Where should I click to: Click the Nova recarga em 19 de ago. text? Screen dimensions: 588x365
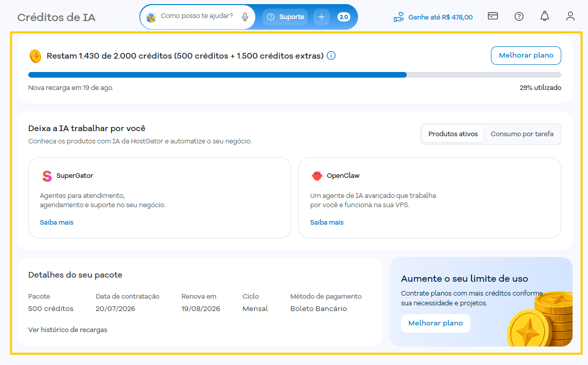[71, 88]
